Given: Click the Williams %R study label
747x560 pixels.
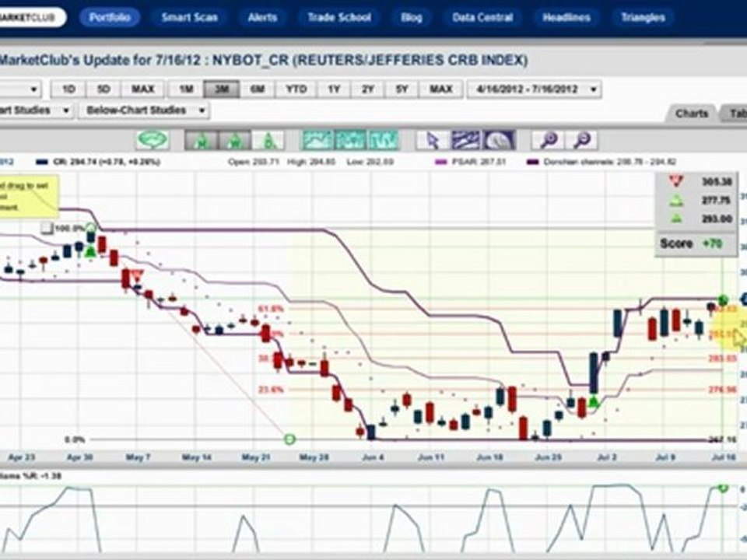Looking at the screenshot, I should 31,476.
